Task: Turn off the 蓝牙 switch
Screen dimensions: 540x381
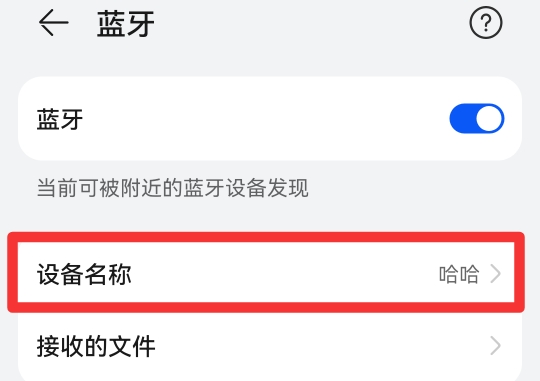Action: [477, 119]
